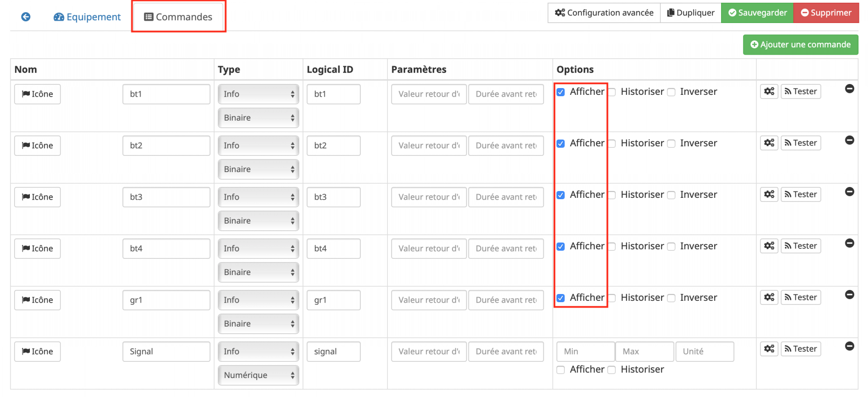Enable Historiser for the bt3 command
The width and height of the screenshot is (868, 397).
pyautogui.click(x=612, y=195)
